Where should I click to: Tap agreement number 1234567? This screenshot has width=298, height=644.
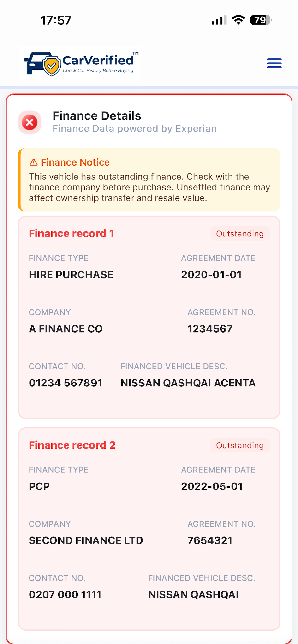(210, 329)
